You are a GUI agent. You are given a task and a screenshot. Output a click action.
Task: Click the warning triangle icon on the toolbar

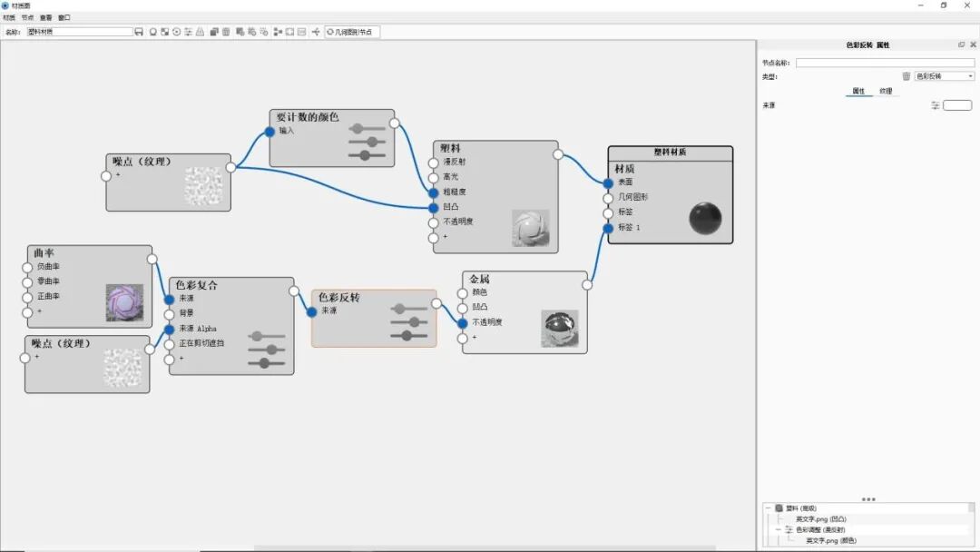(x=198, y=31)
